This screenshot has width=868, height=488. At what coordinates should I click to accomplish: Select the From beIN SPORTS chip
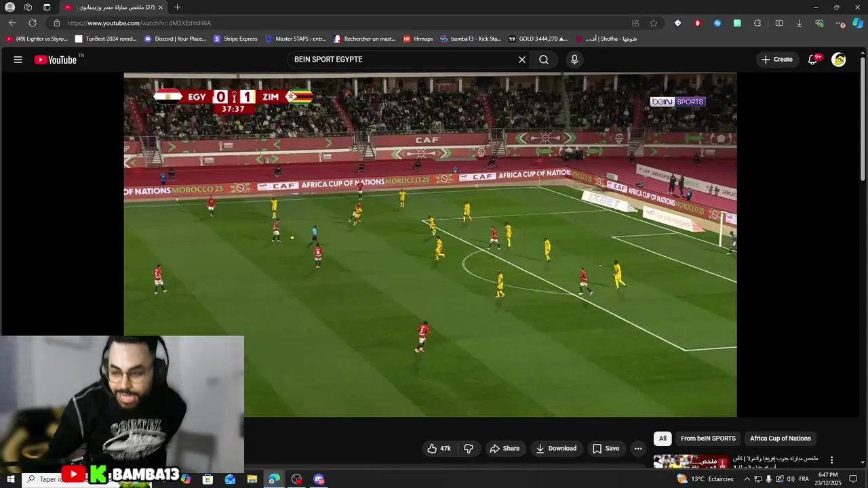(x=708, y=439)
